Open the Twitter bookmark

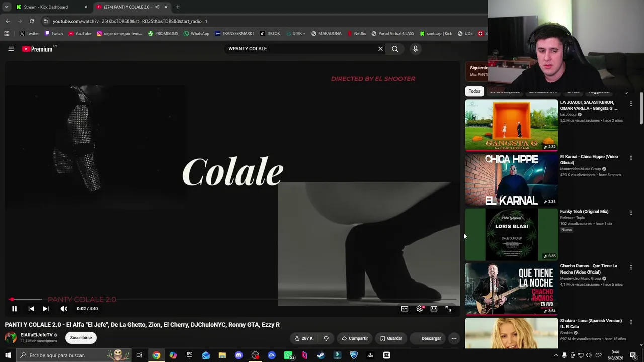(x=29, y=34)
